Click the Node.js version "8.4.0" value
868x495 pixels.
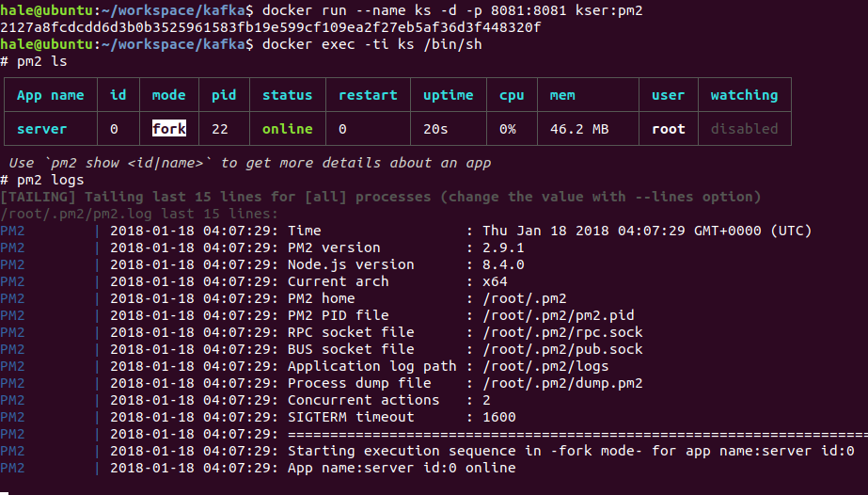[x=503, y=264]
